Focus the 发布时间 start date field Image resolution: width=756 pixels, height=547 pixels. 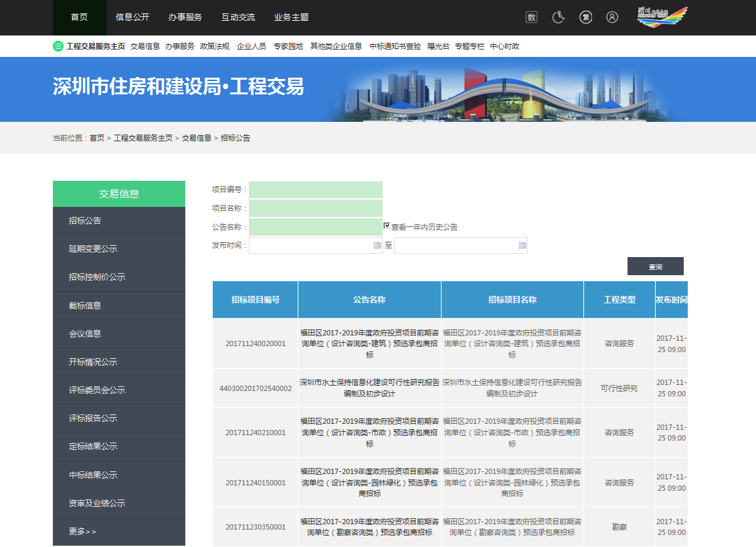click(316, 245)
